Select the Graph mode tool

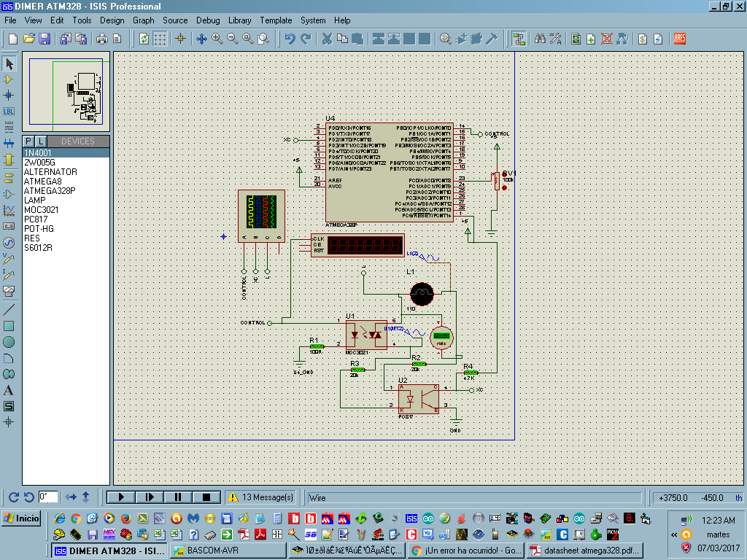(9, 210)
